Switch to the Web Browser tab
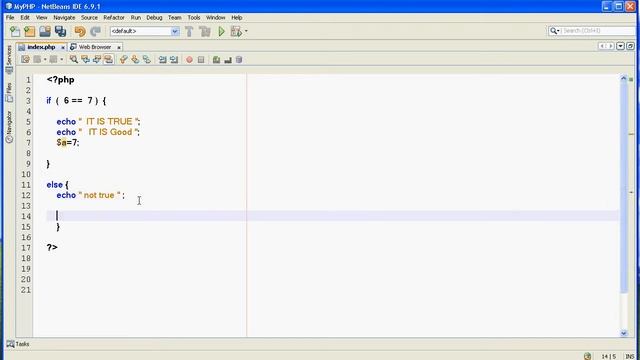This screenshot has width=640, height=360. click(95, 47)
